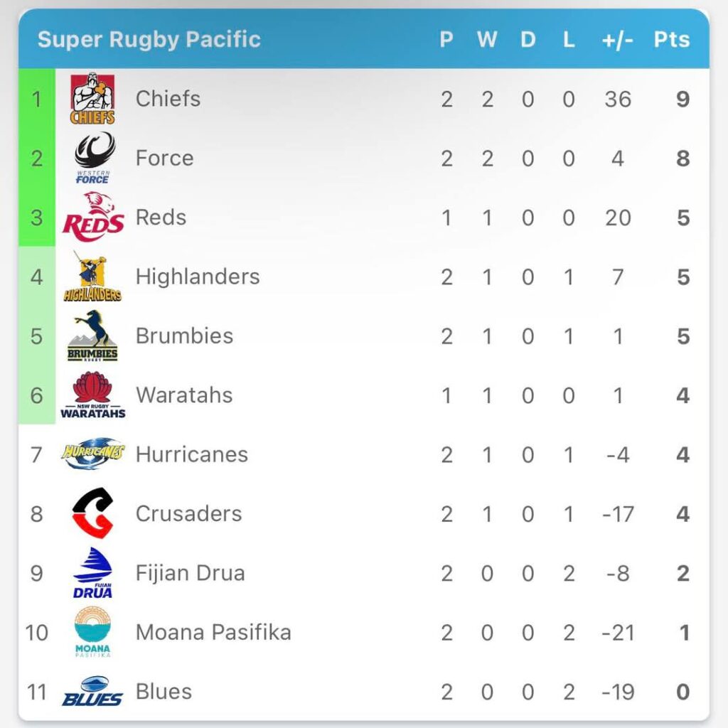Select the Crusaders logo
Image resolution: width=728 pixels, height=728 pixels.
click(x=93, y=513)
